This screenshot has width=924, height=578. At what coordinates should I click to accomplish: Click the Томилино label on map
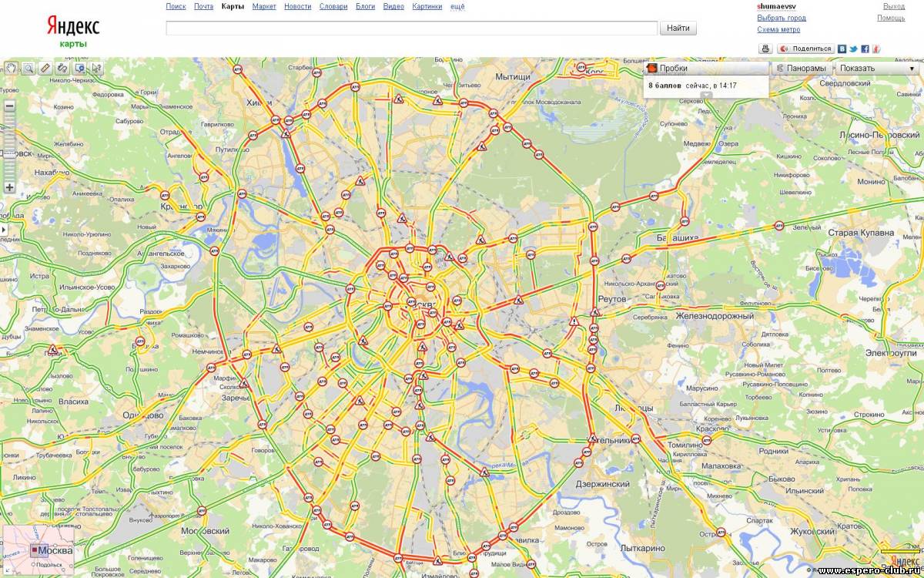point(685,445)
